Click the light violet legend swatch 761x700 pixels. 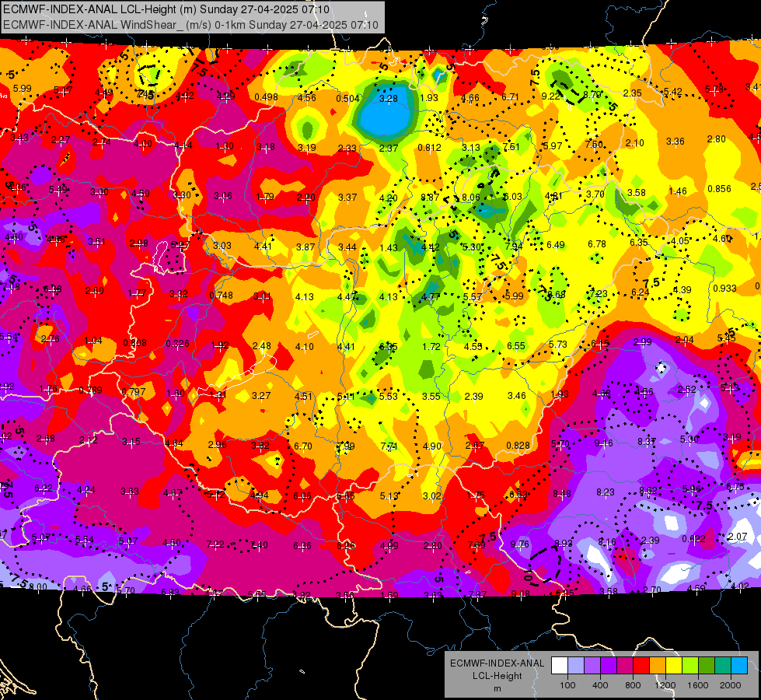coord(592,666)
